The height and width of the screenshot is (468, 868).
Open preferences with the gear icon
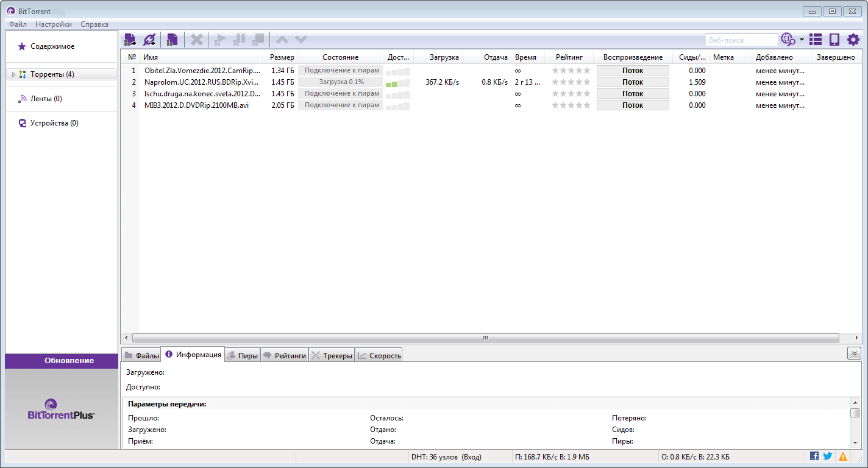[x=853, y=40]
